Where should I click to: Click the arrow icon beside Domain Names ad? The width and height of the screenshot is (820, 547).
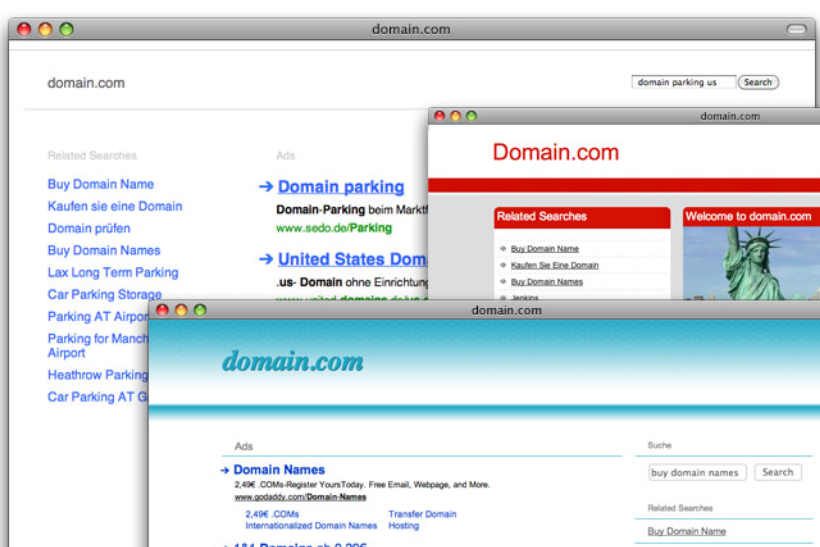[x=225, y=470]
